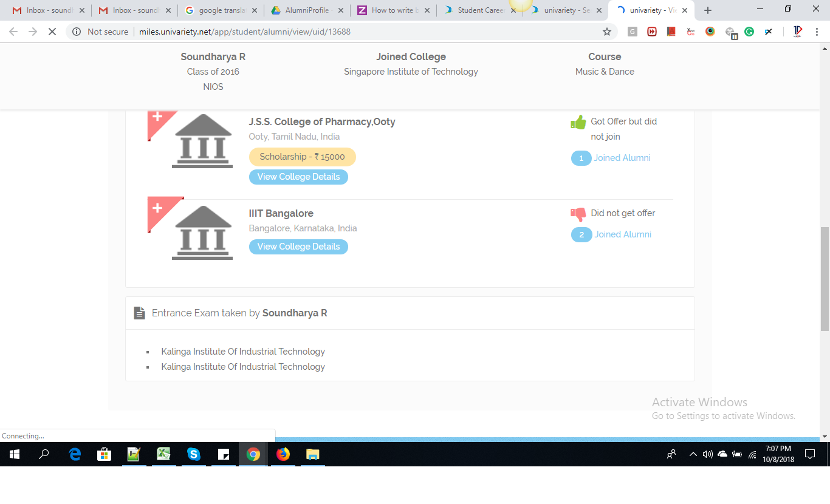Open Excel from the taskbar
The width and height of the screenshot is (830, 504).
(x=164, y=454)
